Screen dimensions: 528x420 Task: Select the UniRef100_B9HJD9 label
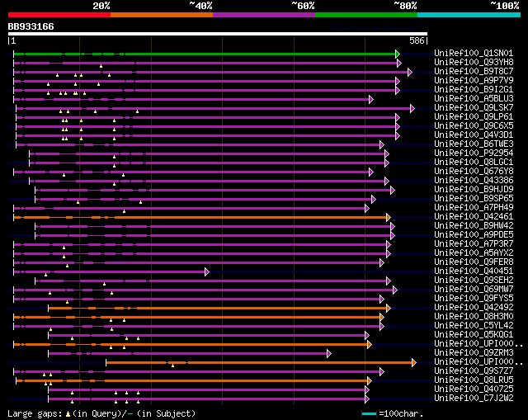tap(474, 190)
